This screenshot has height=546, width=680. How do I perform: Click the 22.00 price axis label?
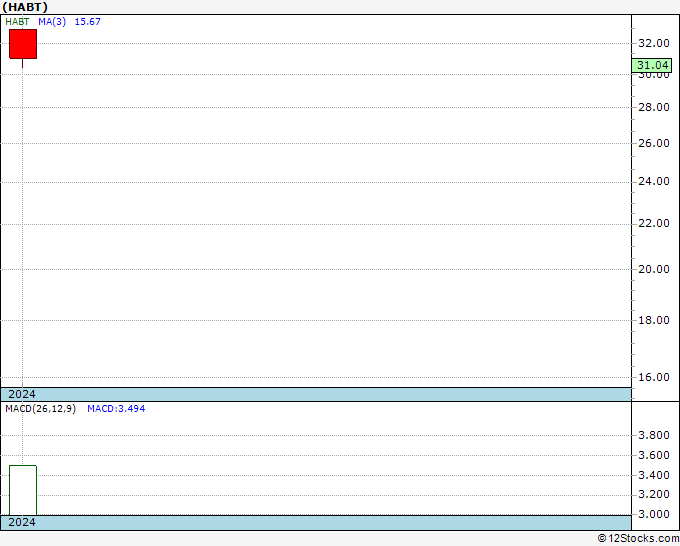coord(654,223)
